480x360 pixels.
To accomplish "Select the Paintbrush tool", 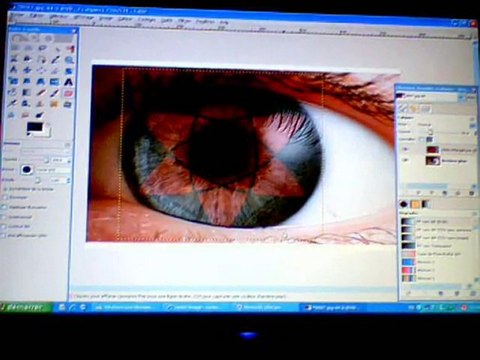I will click(55, 93).
